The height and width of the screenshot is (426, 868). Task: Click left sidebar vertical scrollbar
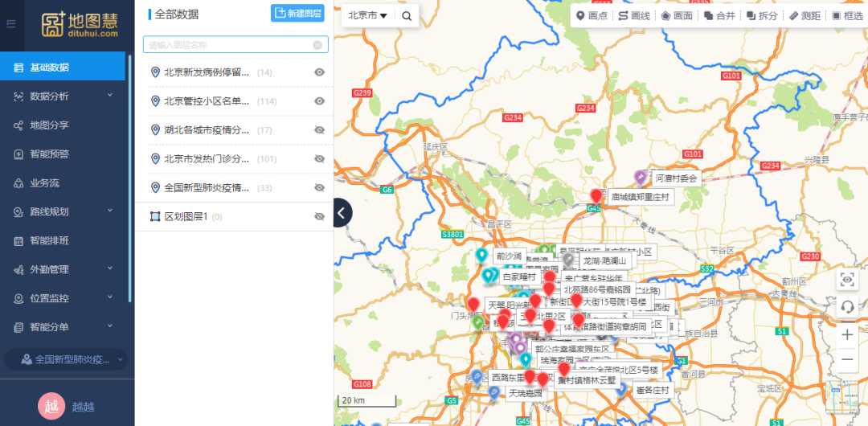[x=130, y=178]
